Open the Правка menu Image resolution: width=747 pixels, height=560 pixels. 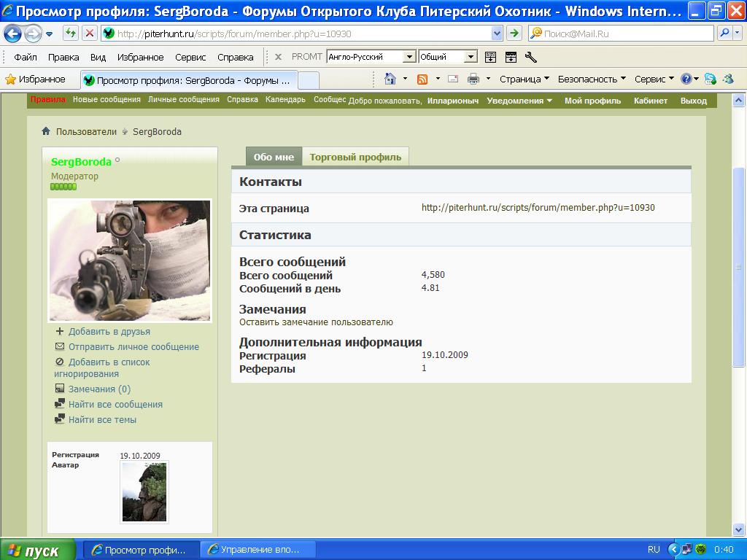[63, 57]
